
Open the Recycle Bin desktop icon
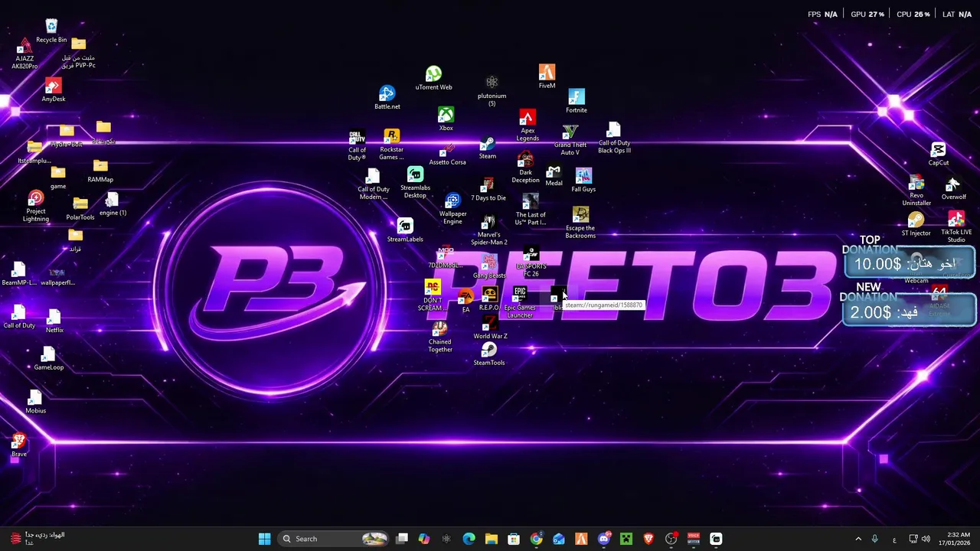51,31
